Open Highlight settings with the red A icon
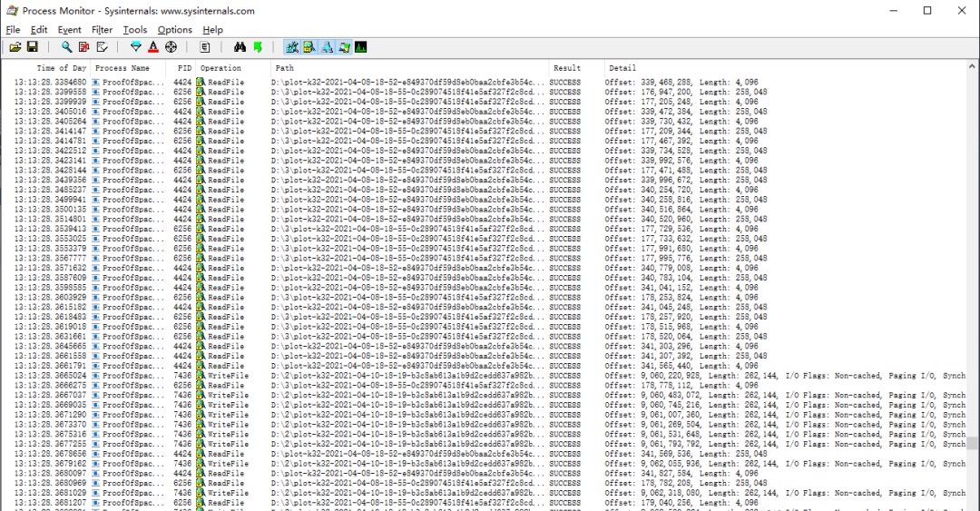This screenshot has width=980, height=511. pyautogui.click(x=153, y=47)
